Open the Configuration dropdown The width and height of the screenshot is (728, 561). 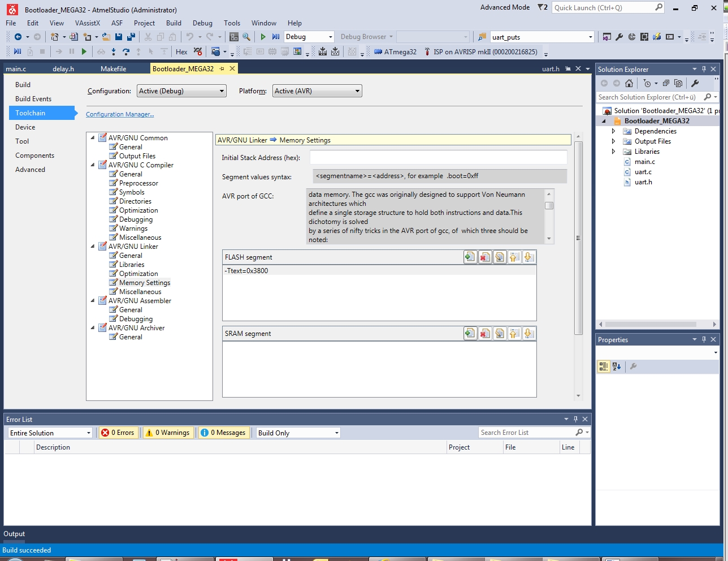point(181,91)
